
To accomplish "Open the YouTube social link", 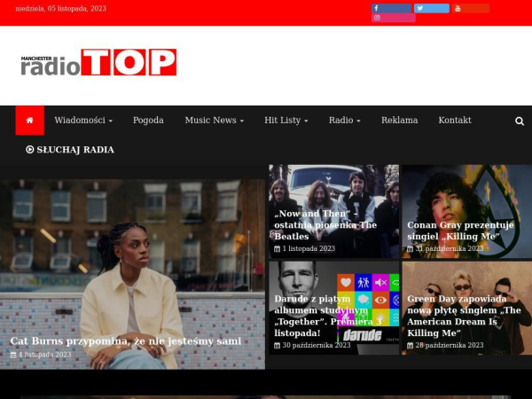I will click(x=471, y=8).
